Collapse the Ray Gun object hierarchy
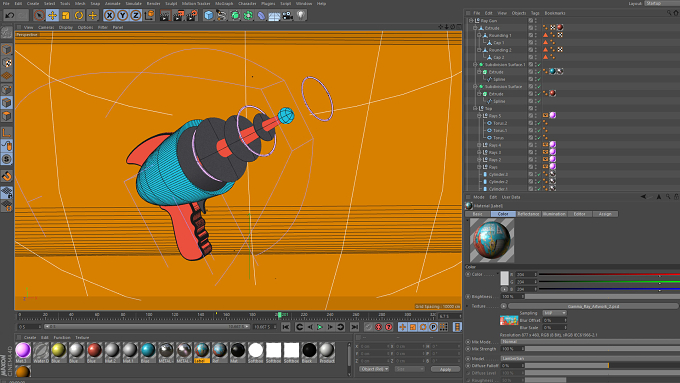 471,20
